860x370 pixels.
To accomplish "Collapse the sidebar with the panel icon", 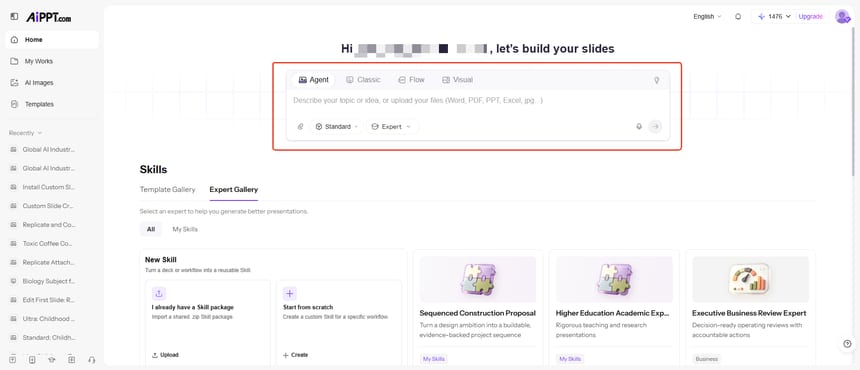I will 14,17.
